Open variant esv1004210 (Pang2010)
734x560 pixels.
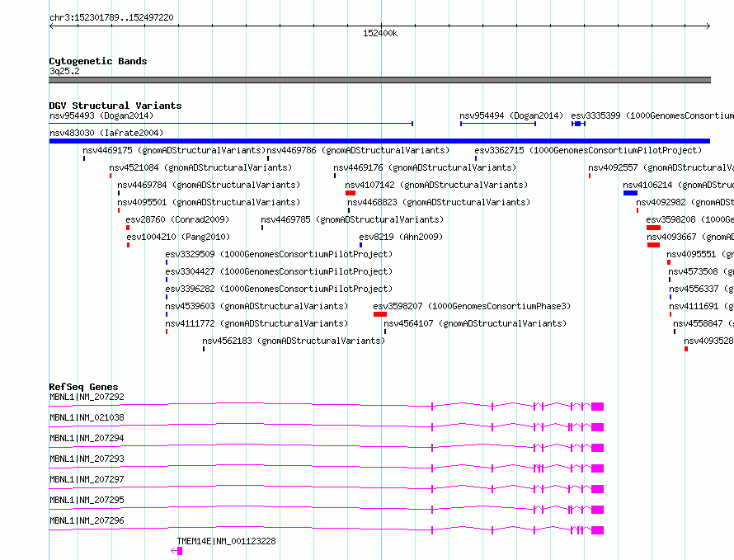click(x=178, y=237)
